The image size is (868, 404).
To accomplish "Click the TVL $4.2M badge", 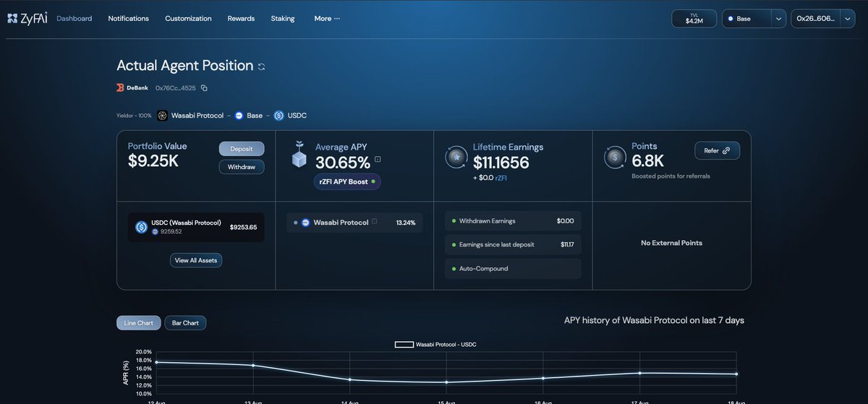I will [x=694, y=19].
